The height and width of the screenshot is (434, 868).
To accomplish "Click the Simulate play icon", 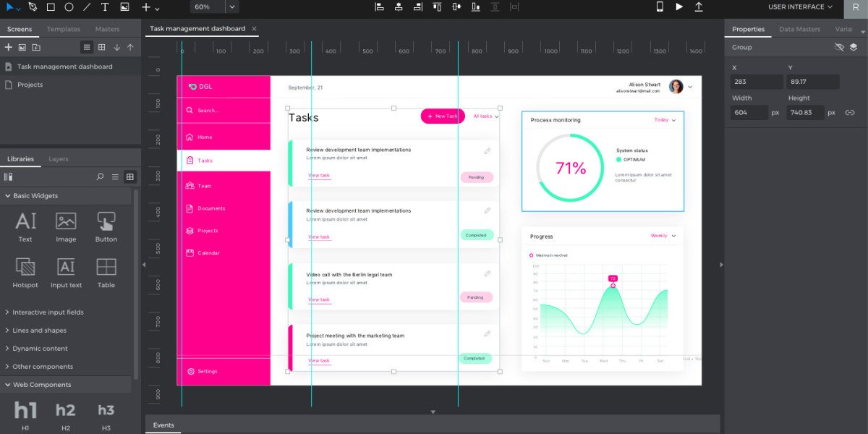I will coord(679,7).
